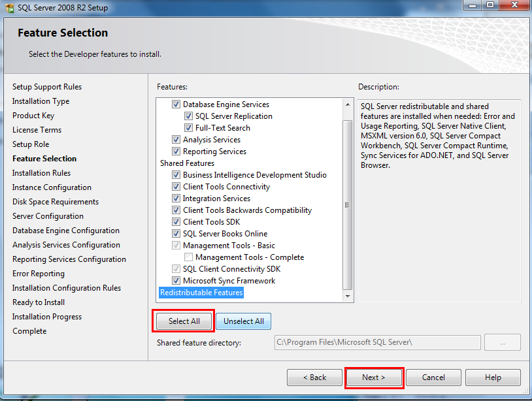Proceed with the Next button

(x=374, y=377)
